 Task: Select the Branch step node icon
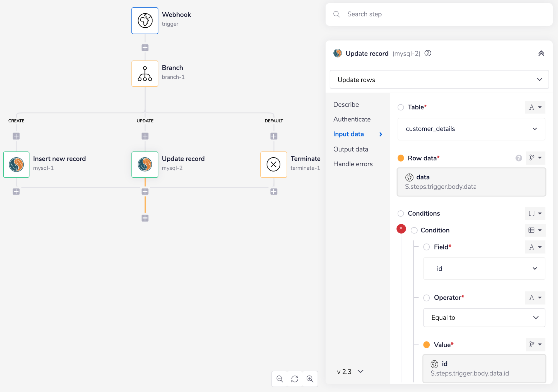pyautogui.click(x=145, y=74)
